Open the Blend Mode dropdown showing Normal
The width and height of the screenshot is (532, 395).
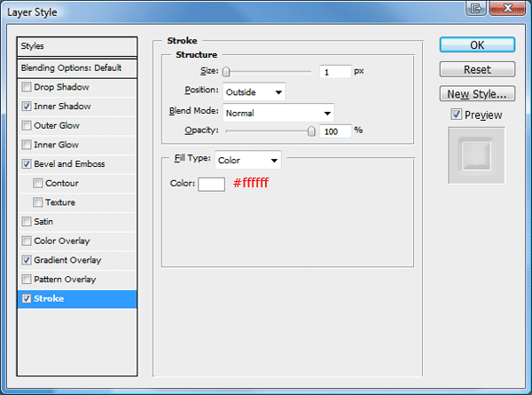point(278,113)
